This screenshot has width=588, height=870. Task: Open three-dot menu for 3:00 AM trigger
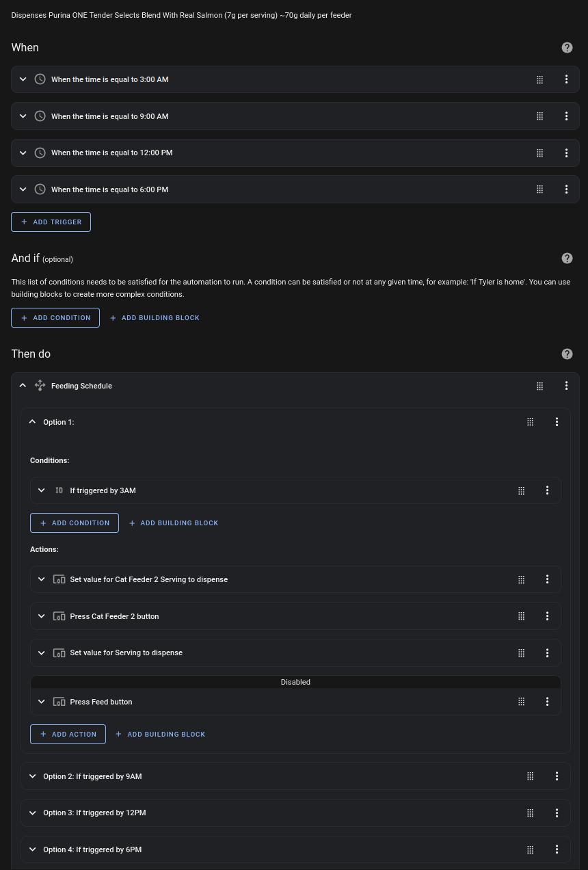[566, 79]
